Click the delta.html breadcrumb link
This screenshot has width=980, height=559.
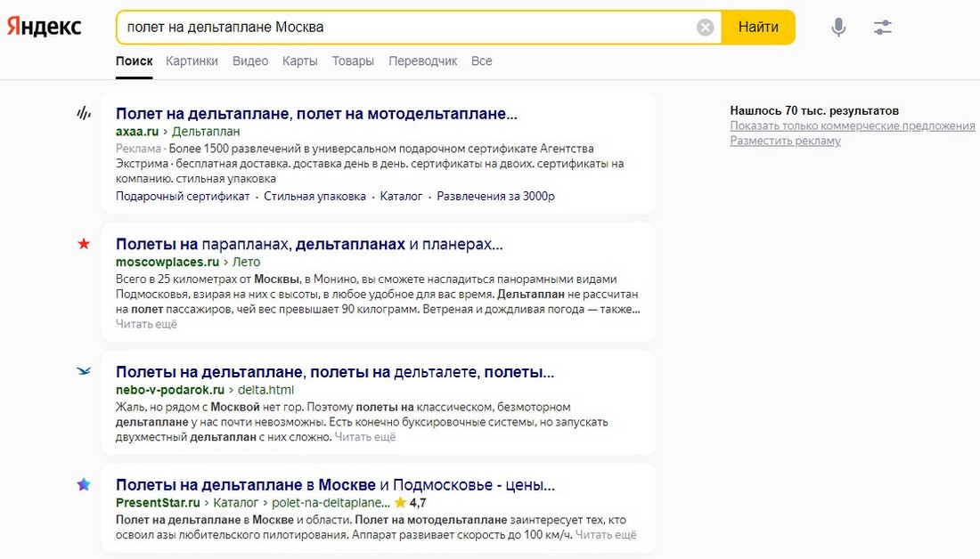click(265, 391)
